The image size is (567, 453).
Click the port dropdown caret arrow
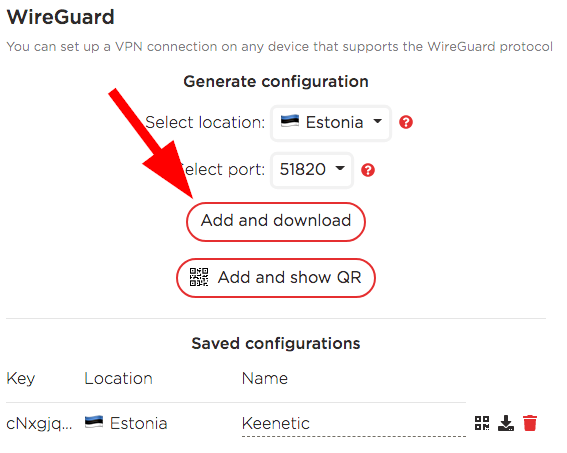(x=340, y=168)
